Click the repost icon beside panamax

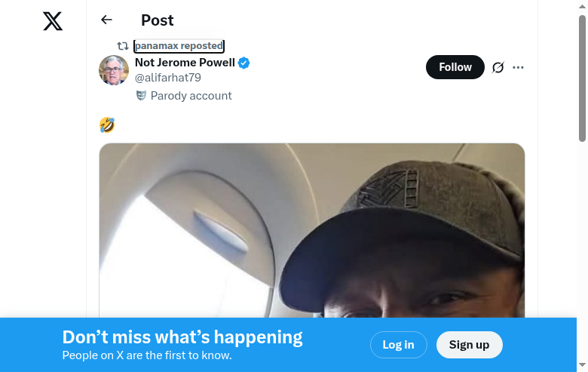click(x=123, y=46)
